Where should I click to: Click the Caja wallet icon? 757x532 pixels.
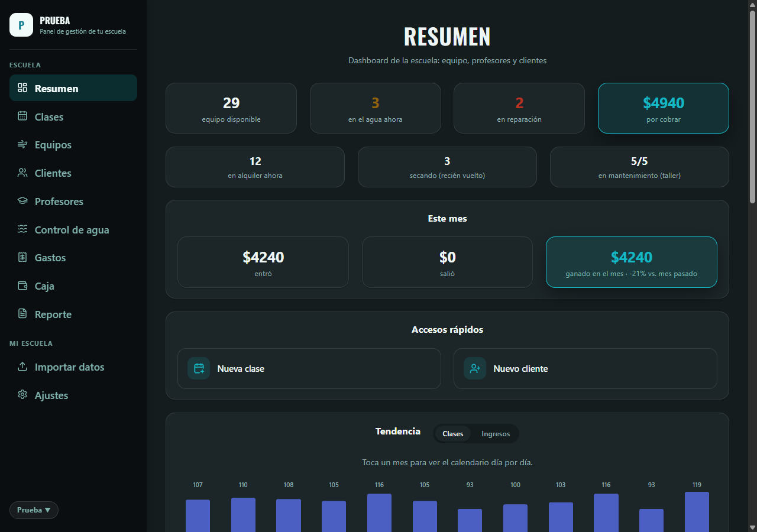(22, 286)
